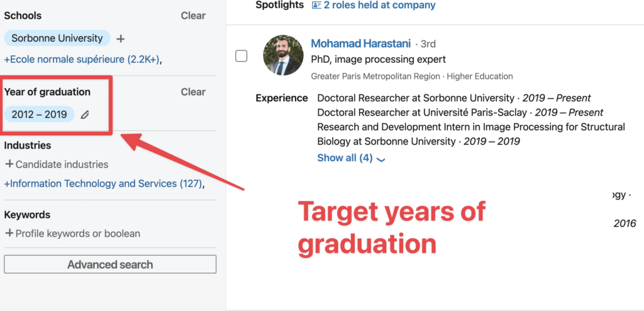The height and width of the screenshot is (311, 644).
Task: Open the 2 roles held at company spotlight
Action: pyautogui.click(x=379, y=5)
